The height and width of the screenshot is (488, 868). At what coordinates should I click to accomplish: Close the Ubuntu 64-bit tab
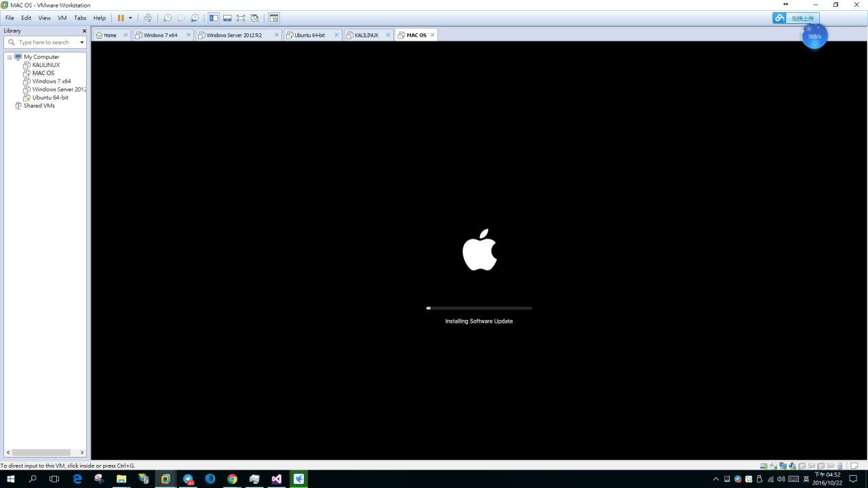(336, 35)
